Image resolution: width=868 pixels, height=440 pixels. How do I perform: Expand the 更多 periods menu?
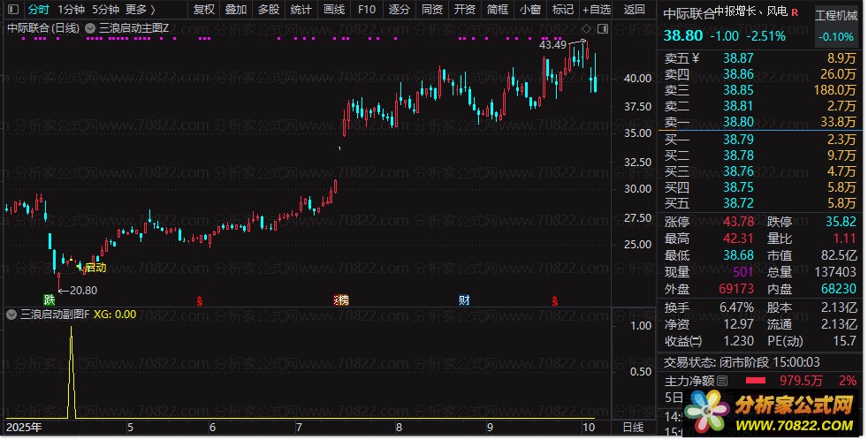click(x=140, y=10)
